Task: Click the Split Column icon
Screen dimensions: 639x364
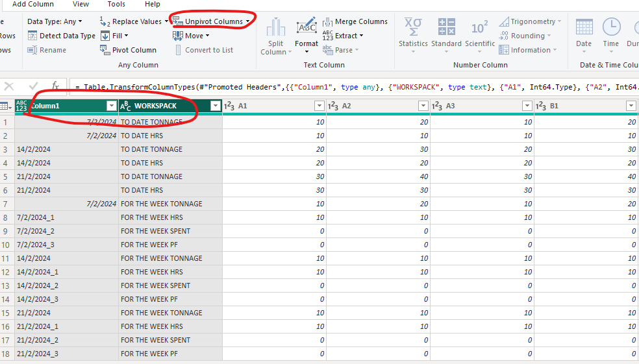Action: 276,27
